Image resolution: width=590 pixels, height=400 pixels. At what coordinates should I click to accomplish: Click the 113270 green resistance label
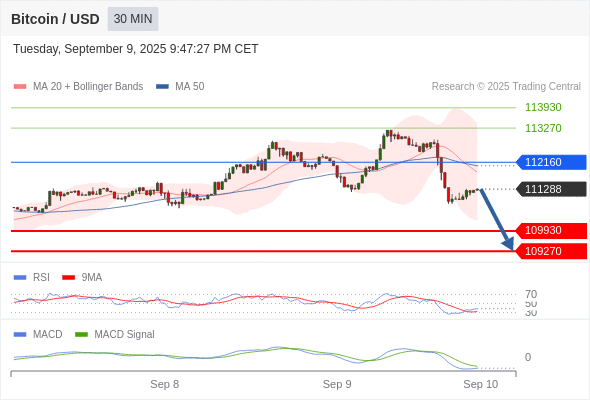coord(543,128)
